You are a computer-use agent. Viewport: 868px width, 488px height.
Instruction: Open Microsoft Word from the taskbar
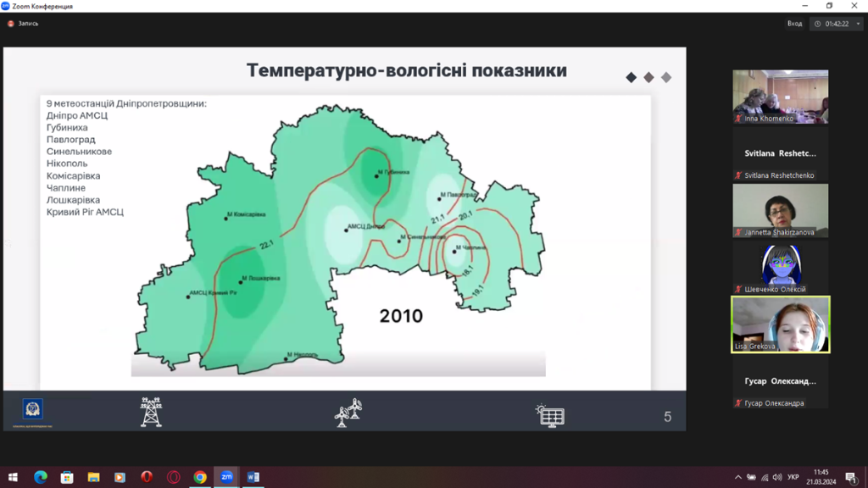pos(253,477)
